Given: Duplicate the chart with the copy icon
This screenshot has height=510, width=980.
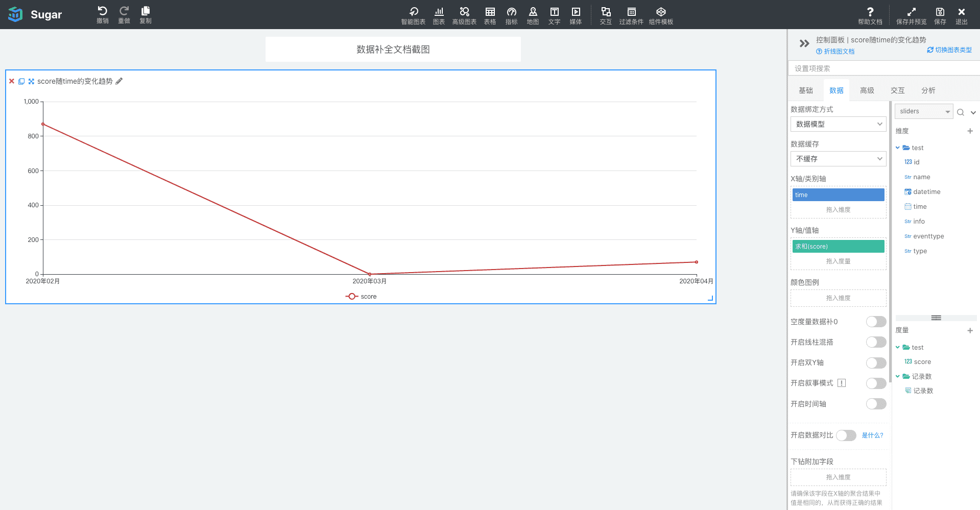Looking at the screenshot, I should point(21,81).
